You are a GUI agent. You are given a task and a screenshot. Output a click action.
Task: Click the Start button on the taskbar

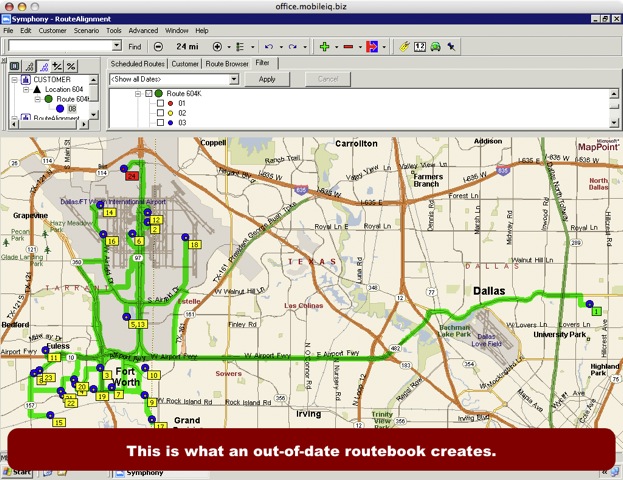tap(16, 471)
